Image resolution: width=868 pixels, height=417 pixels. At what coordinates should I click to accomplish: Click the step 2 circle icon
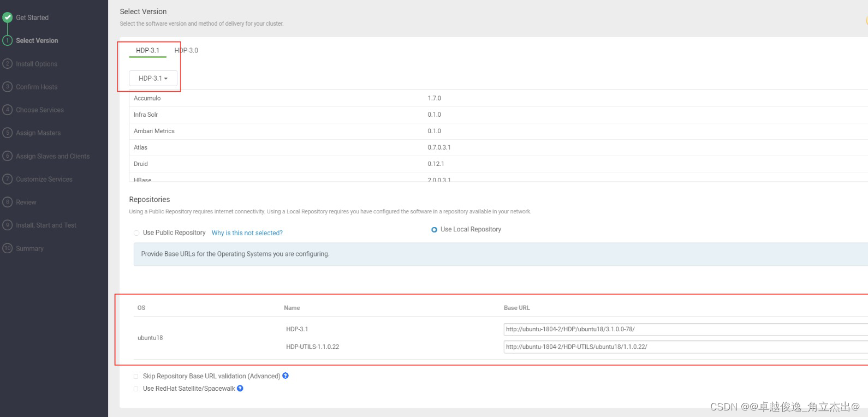(8, 64)
